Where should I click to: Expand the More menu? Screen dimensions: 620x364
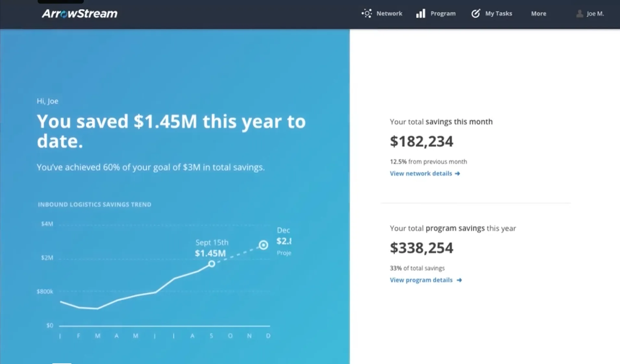pos(539,14)
